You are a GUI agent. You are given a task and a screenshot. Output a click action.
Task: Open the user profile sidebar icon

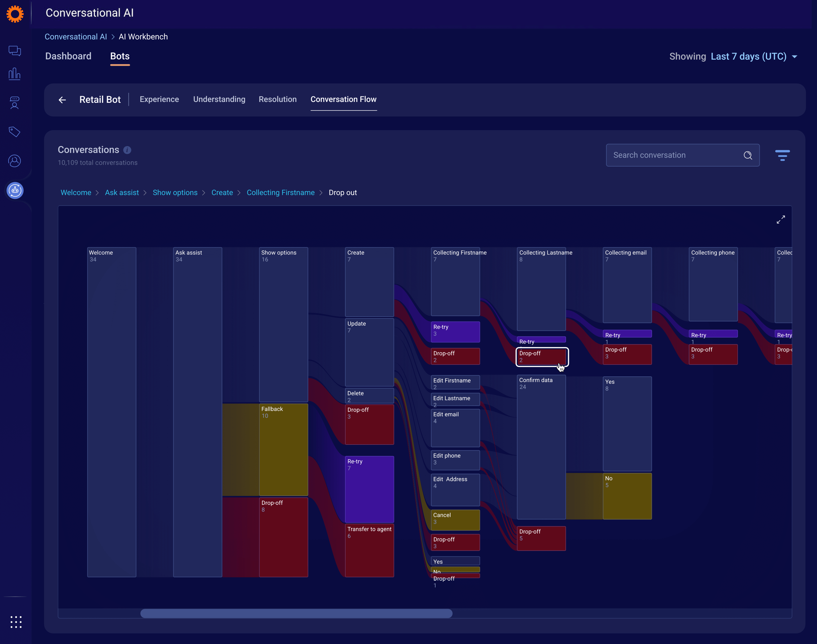(15, 161)
